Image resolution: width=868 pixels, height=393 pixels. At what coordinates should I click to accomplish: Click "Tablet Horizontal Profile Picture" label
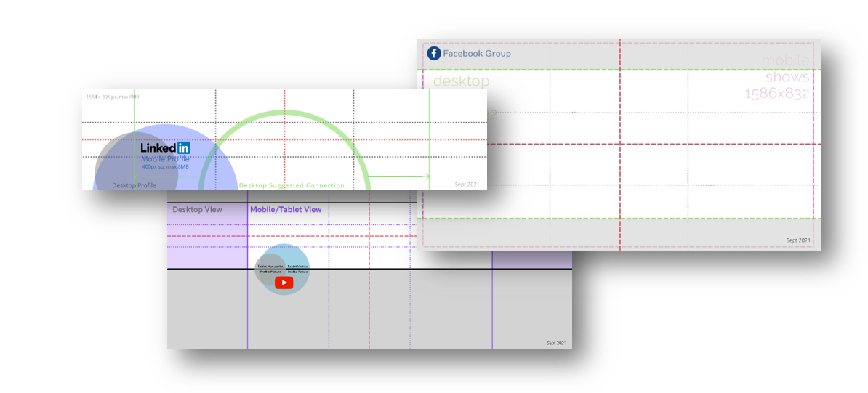coord(270,269)
